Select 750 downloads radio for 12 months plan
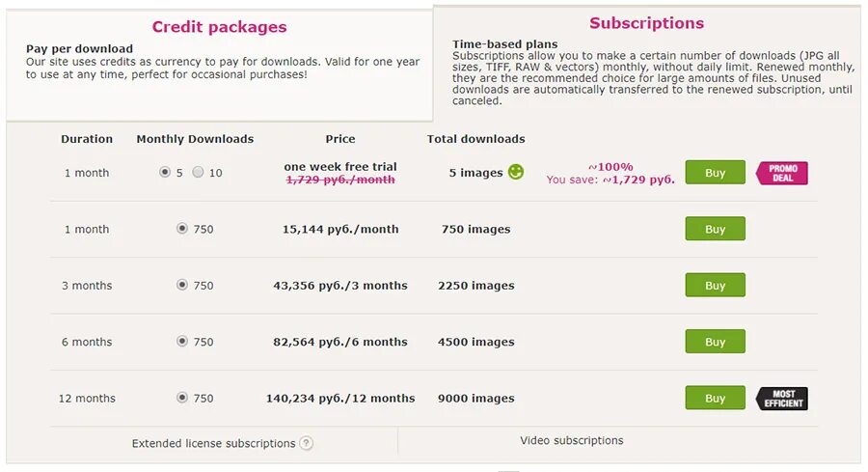 [x=181, y=398]
